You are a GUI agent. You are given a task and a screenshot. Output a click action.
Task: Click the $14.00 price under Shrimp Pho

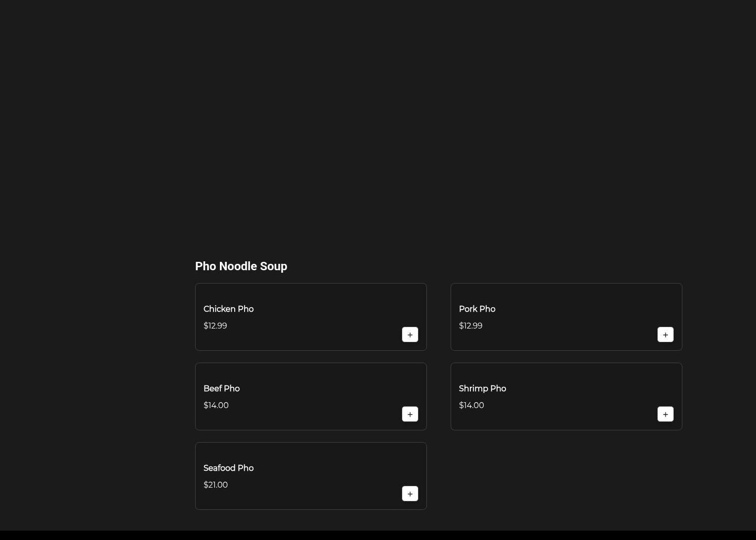coord(471,405)
